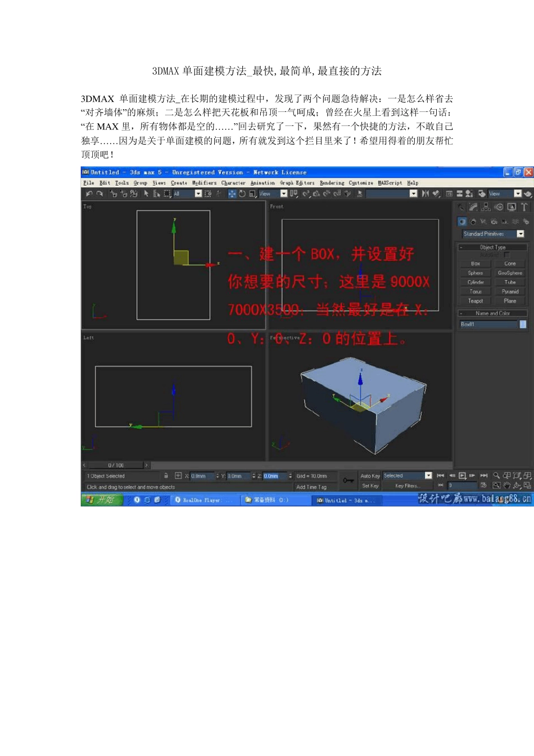Activate the Select and Rotate tool
The width and height of the screenshot is (534, 756).
[242, 193]
